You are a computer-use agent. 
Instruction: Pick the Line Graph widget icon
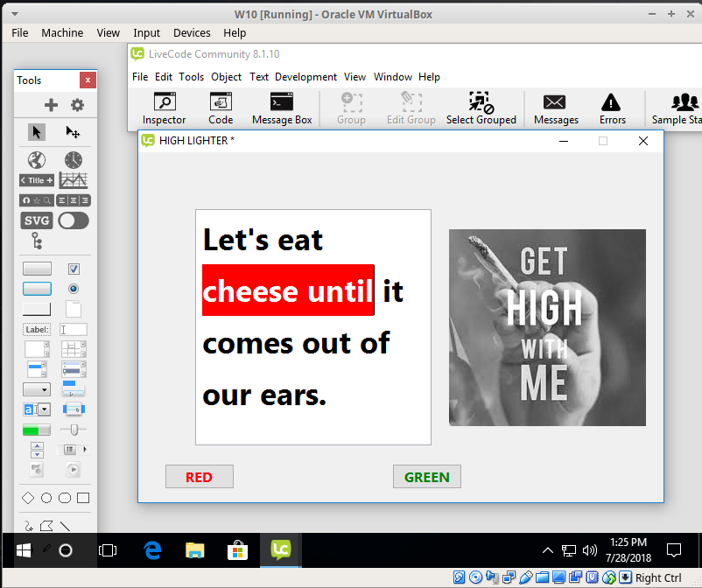pos(74,180)
